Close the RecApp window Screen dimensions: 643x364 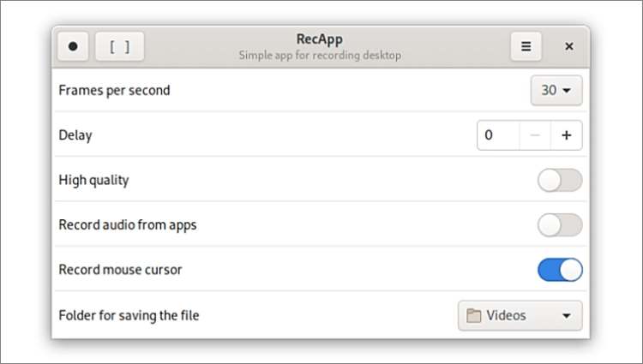coord(568,47)
